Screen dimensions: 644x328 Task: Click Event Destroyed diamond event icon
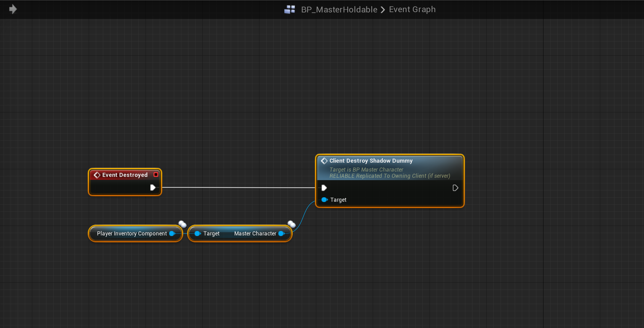click(97, 175)
